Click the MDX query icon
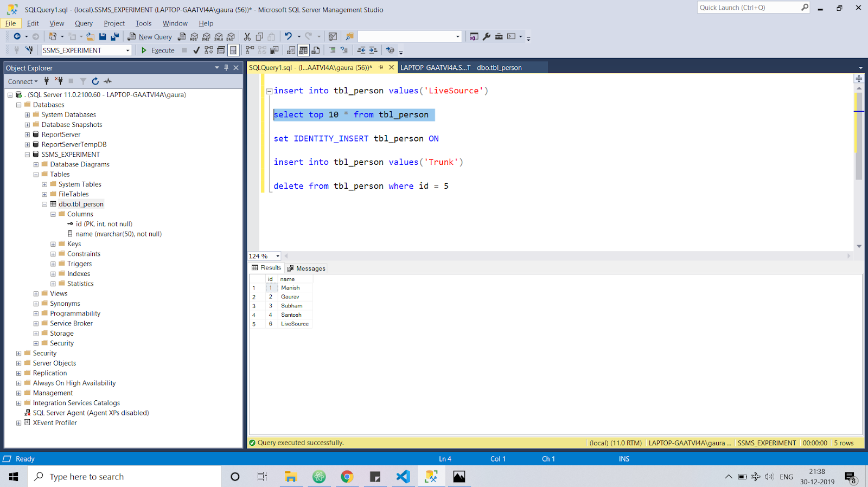 [194, 37]
